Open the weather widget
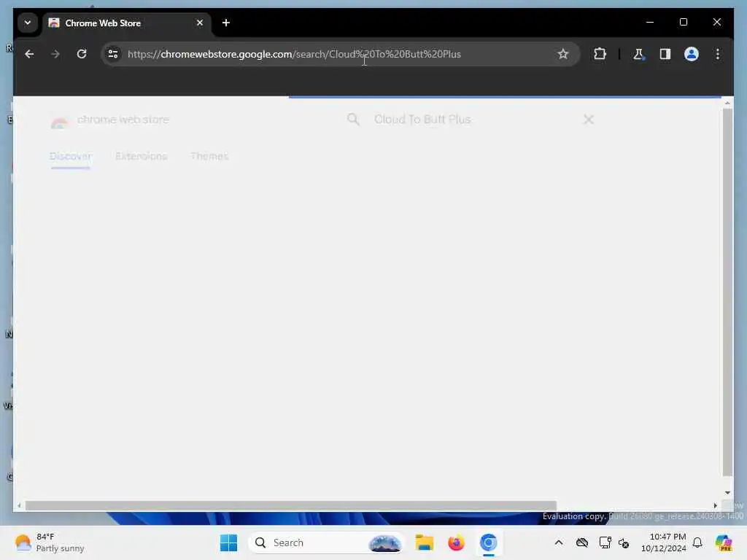The height and width of the screenshot is (560, 747). [x=50, y=542]
